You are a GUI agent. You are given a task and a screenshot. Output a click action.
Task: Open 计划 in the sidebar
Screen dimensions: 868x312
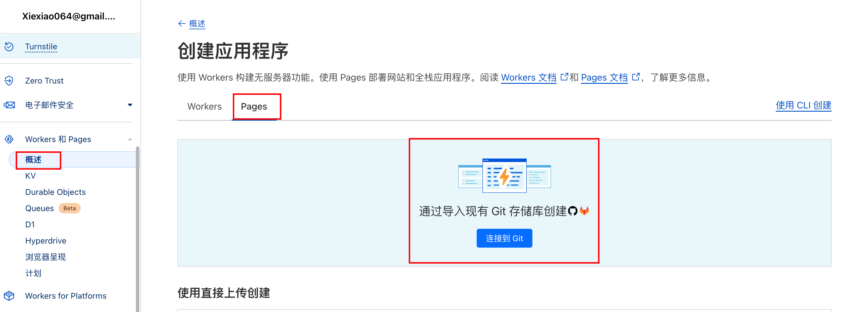(x=33, y=273)
